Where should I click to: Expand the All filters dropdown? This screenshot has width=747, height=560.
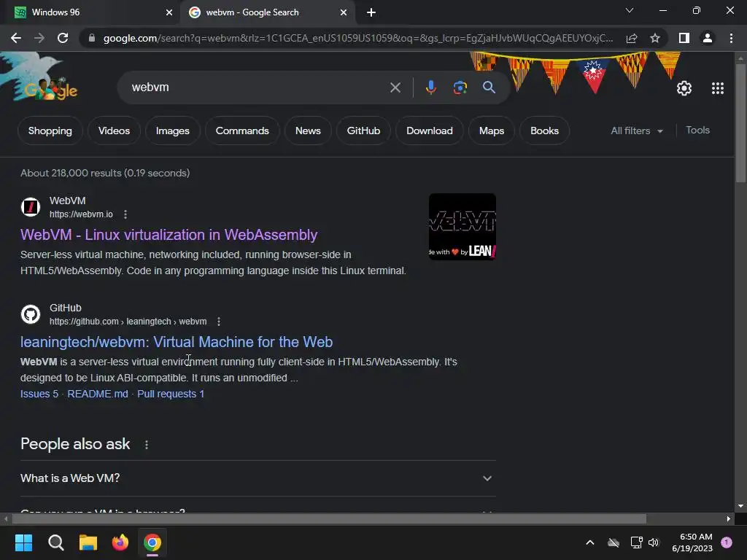[636, 131]
